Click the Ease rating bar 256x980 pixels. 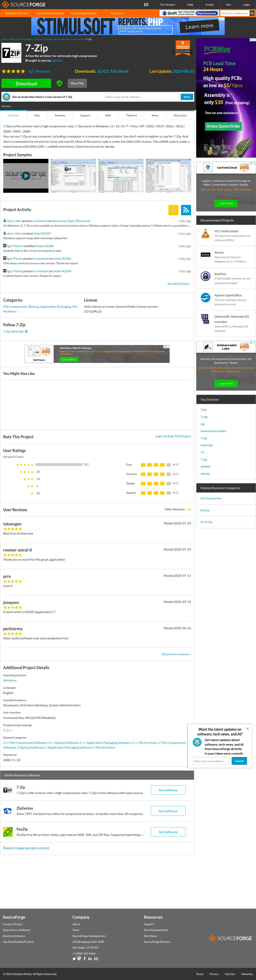tap(156, 465)
